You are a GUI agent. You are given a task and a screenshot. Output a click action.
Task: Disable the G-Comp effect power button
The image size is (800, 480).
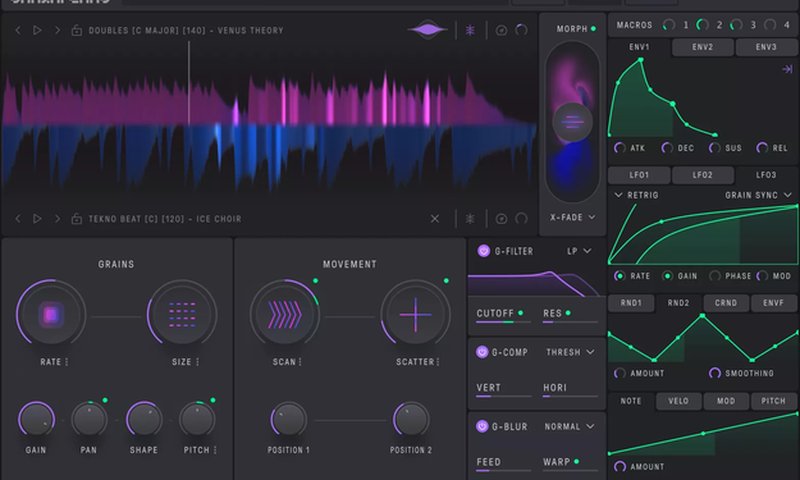click(x=484, y=352)
